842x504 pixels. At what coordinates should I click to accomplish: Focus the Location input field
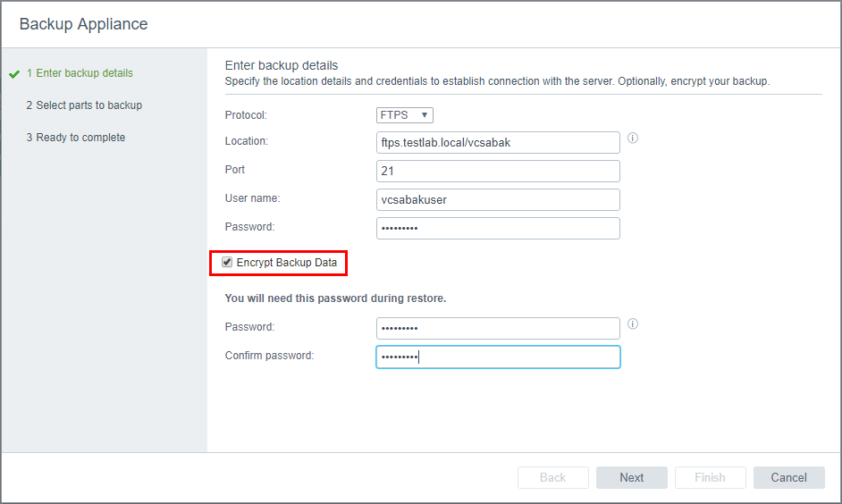pyautogui.click(x=498, y=143)
